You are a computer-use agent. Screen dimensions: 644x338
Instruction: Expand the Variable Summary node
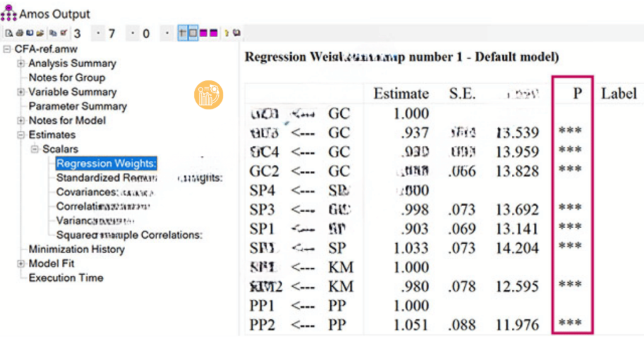[21, 92]
